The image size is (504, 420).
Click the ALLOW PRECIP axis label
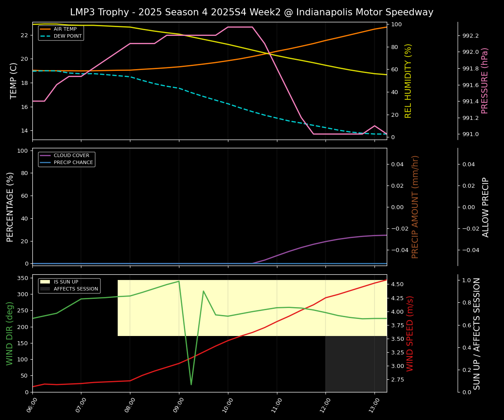tap(486, 206)
